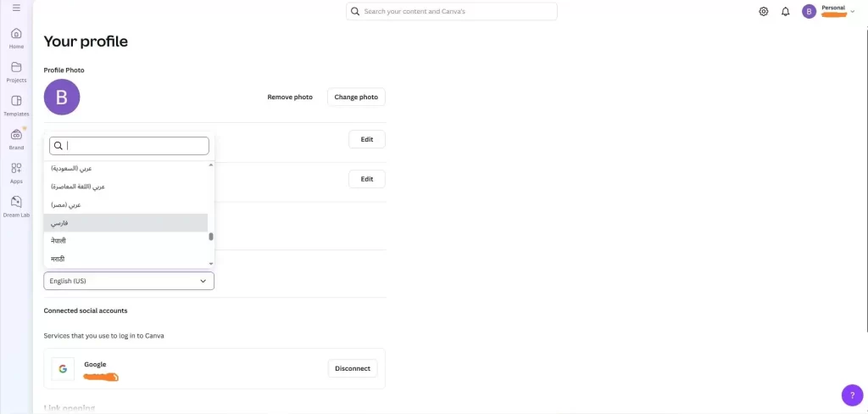This screenshot has width=868, height=414.
Task: Click language list scroll down arrow
Action: coord(211,264)
